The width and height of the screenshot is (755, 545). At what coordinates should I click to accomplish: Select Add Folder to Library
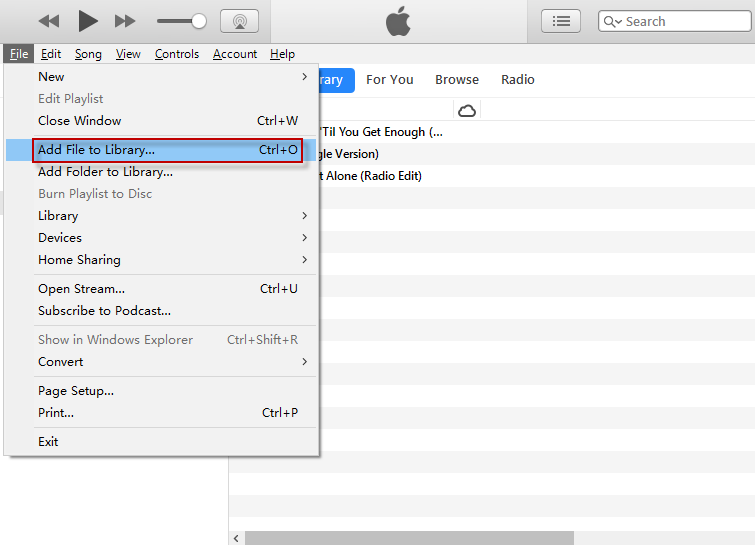click(161, 172)
